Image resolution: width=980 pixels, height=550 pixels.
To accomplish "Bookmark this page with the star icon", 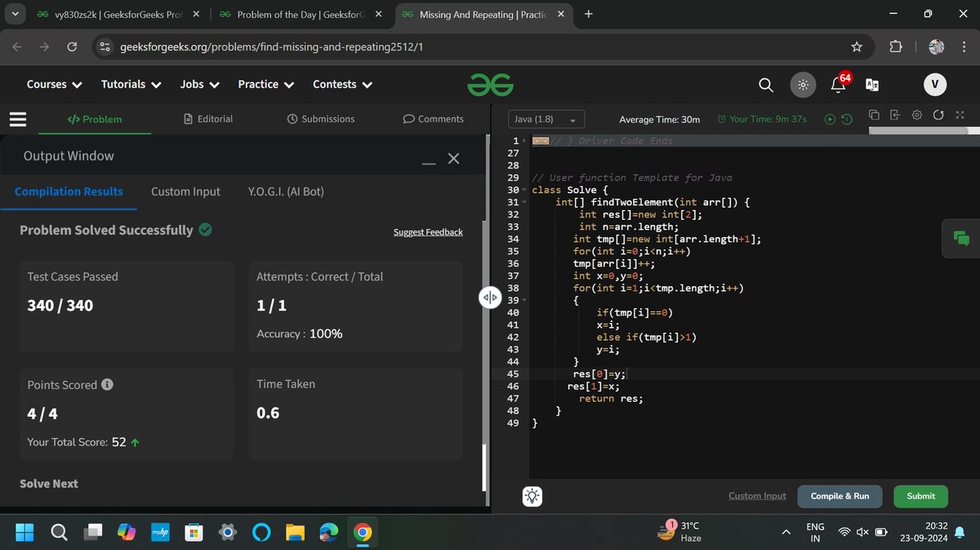I will pos(857,47).
